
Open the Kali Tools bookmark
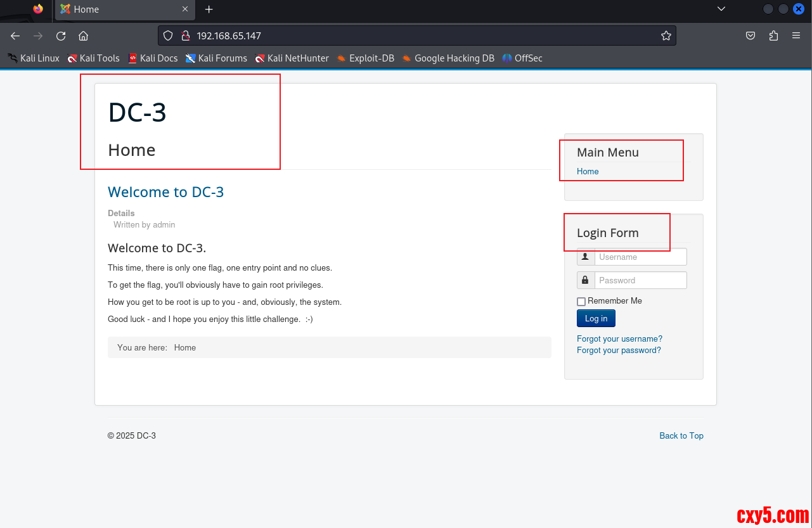point(93,58)
